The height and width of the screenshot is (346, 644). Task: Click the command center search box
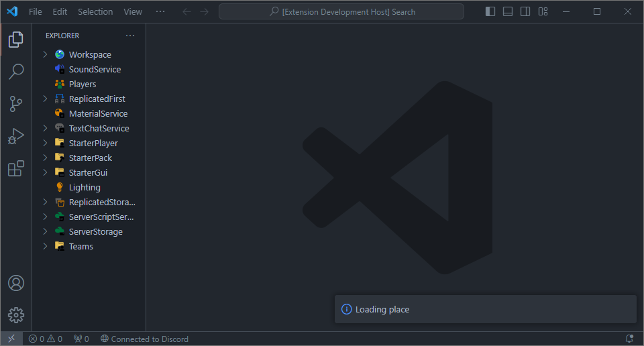pos(341,11)
